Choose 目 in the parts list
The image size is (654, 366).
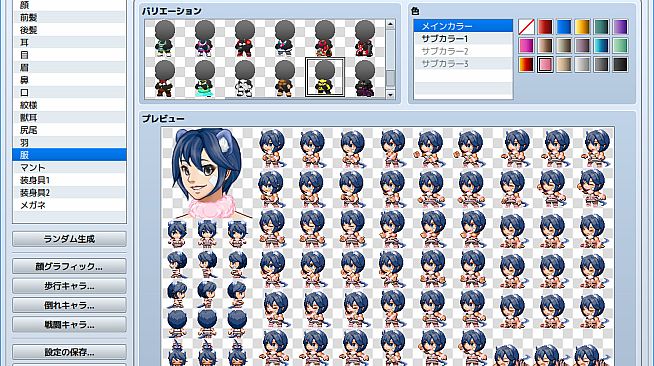point(69,55)
